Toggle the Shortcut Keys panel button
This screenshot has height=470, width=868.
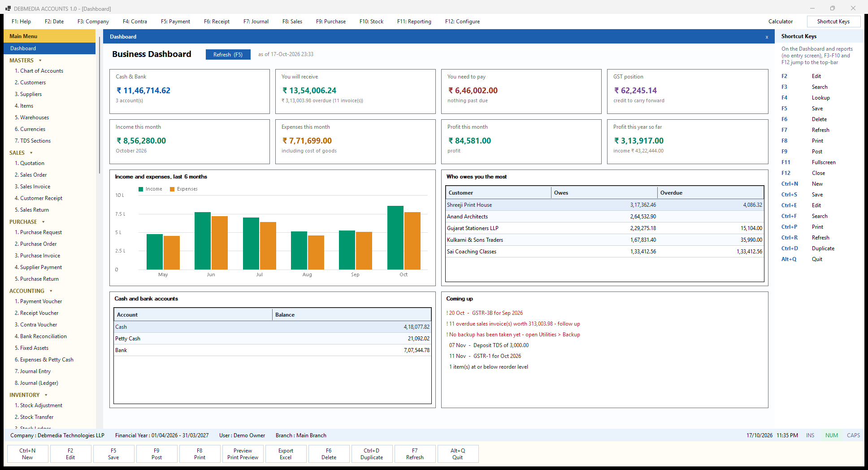pyautogui.click(x=833, y=22)
